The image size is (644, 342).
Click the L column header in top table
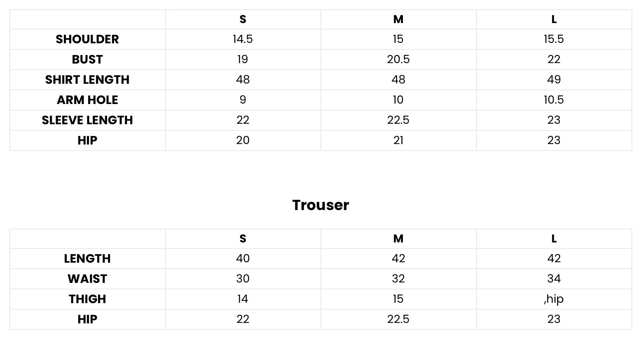(554, 19)
